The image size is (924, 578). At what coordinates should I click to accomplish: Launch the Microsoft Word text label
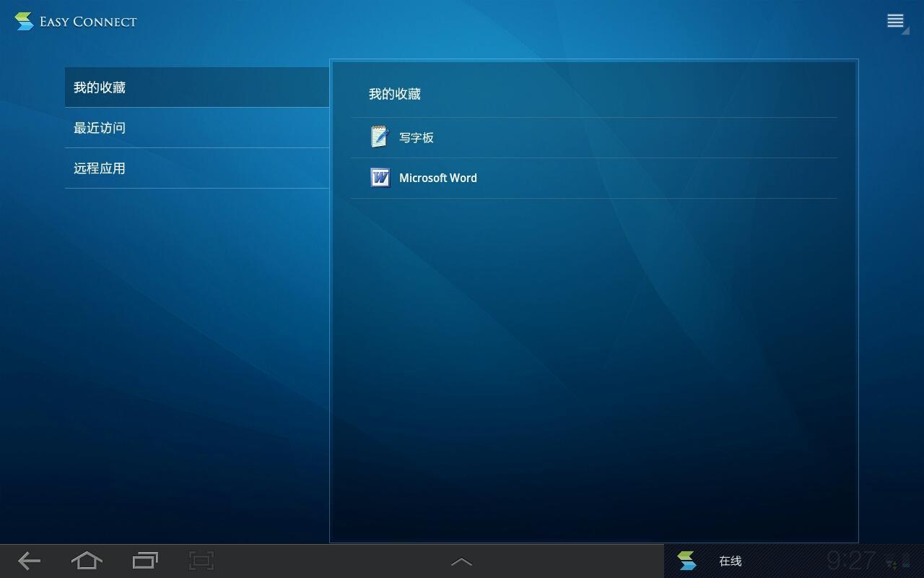pyautogui.click(x=437, y=178)
